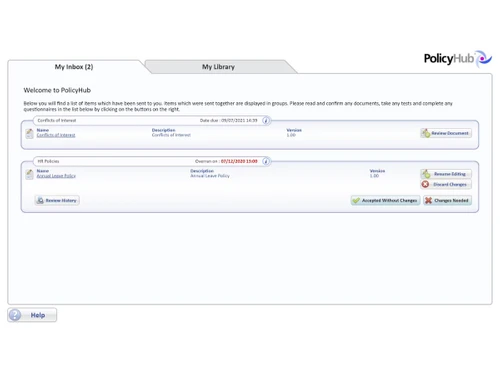The image size is (500, 375).
Task: Click the Conflicts of Interest description text
Action: point(171,135)
